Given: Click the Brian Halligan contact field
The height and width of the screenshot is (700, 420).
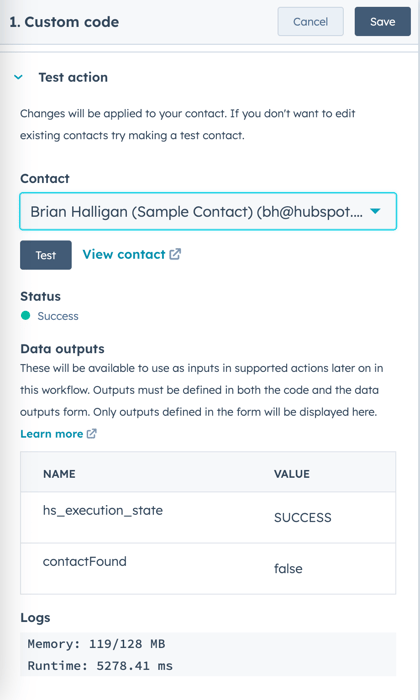Looking at the screenshot, I should (208, 211).
